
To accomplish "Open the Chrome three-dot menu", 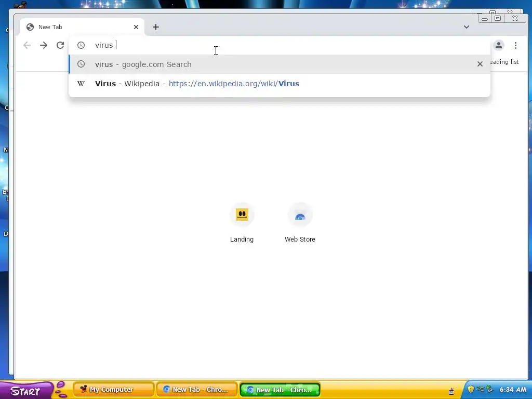I will pos(515,45).
